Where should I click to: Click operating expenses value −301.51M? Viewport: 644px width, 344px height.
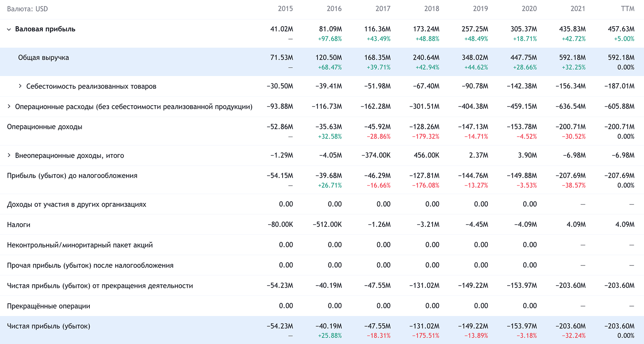[x=424, y=106]
